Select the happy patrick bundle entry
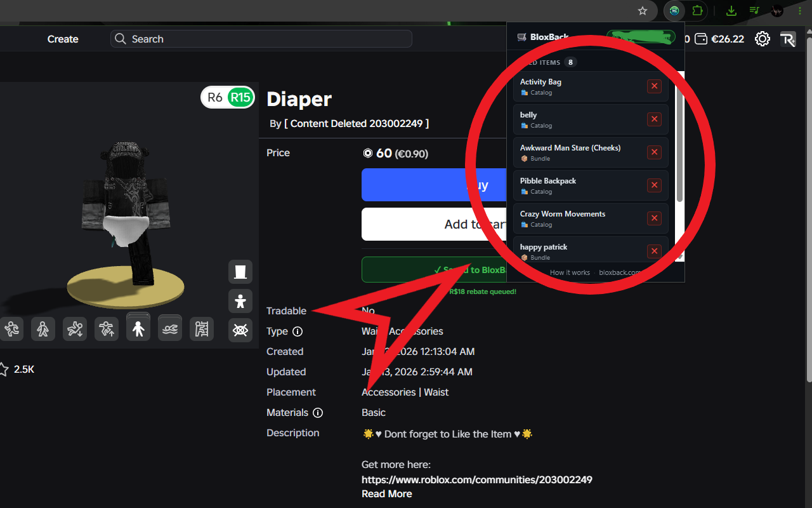812x508 pixels. 591,249
